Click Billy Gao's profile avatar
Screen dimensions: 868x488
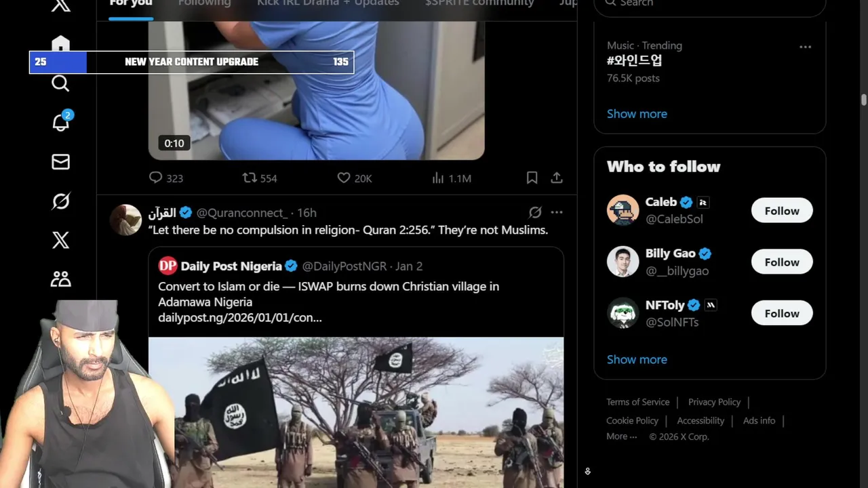click(x=623, y=262)
